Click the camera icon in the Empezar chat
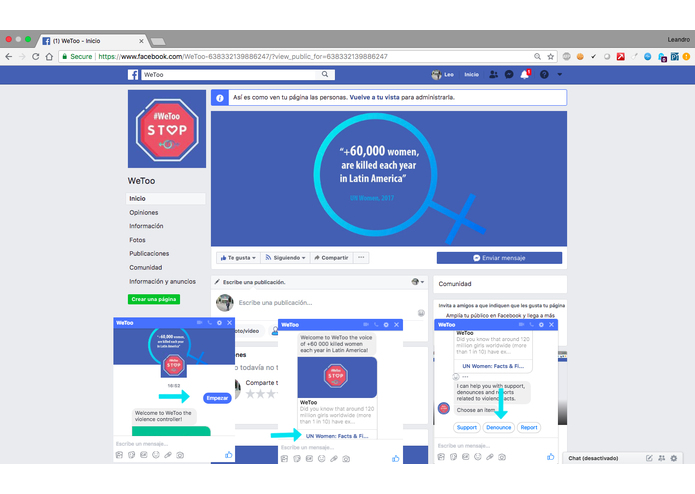Viewport: 695px width, 494px height. [180, 455]
